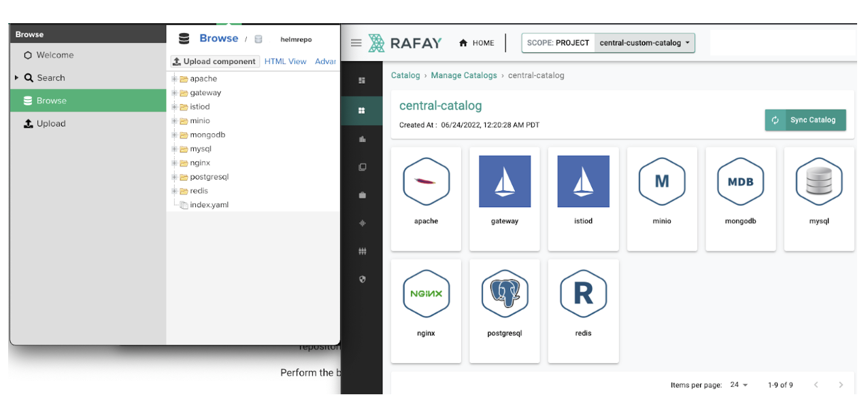The width and height of the screenshot is (868, 397).
Task: Click the Rafay logo
Action: pyautogui.click(x=405, y=43)
